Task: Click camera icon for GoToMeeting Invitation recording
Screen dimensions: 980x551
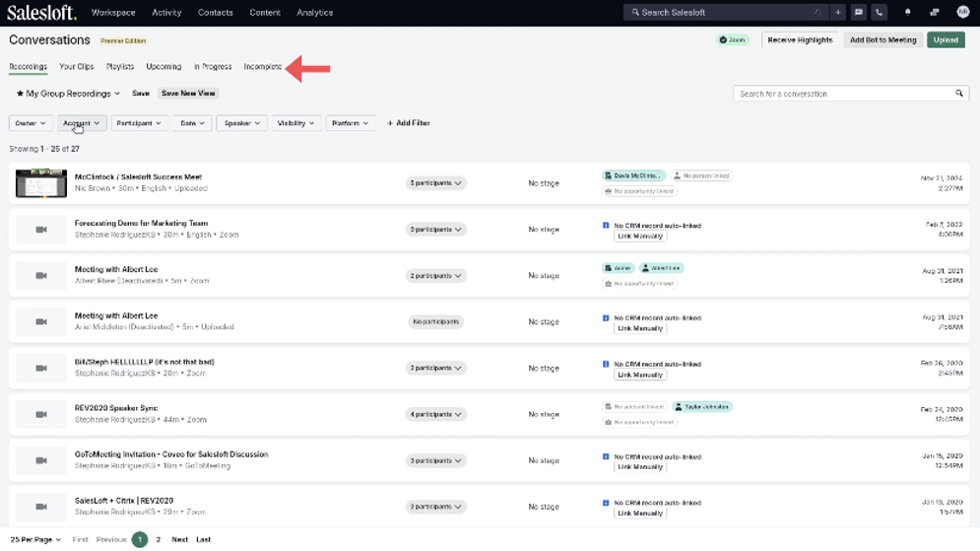Action: 41,461
